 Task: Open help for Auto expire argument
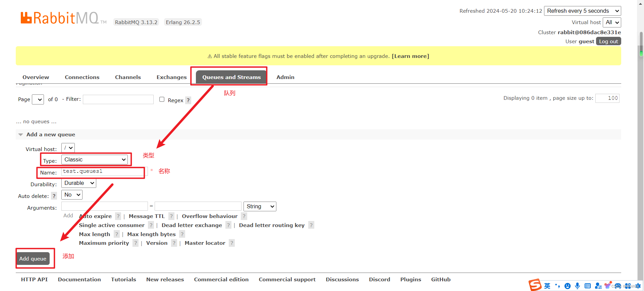coord(118,216)
